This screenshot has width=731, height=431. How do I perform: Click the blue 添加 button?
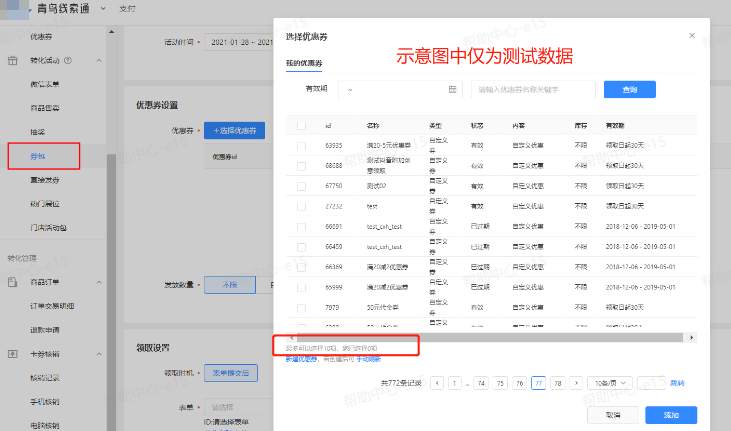pyautogui.click(x=671, y=415)
